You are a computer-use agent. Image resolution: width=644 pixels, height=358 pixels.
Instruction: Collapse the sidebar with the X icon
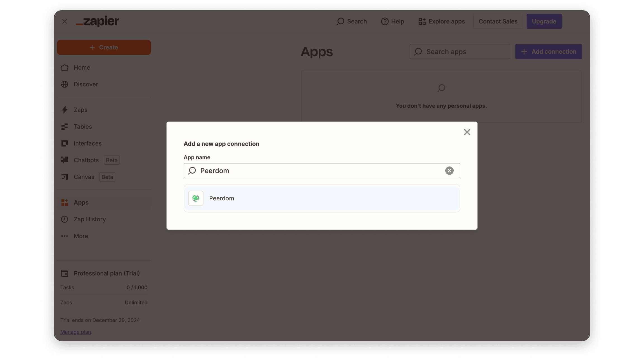[65, 22]
